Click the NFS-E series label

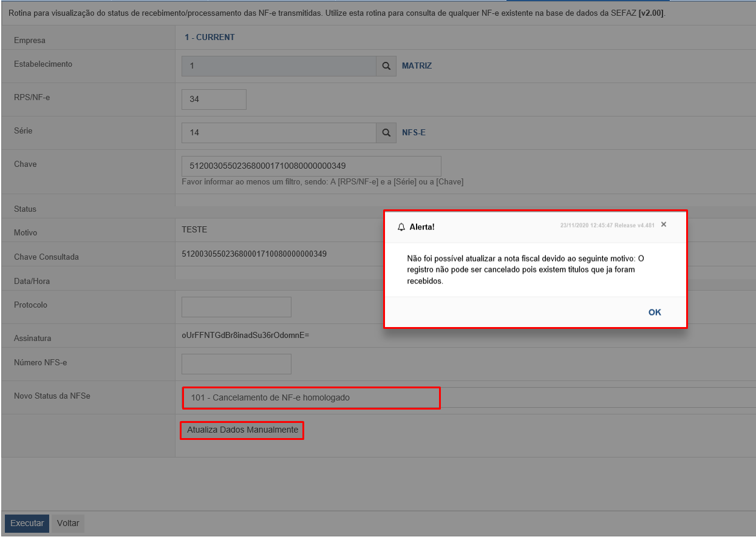(x=414, y=132)
